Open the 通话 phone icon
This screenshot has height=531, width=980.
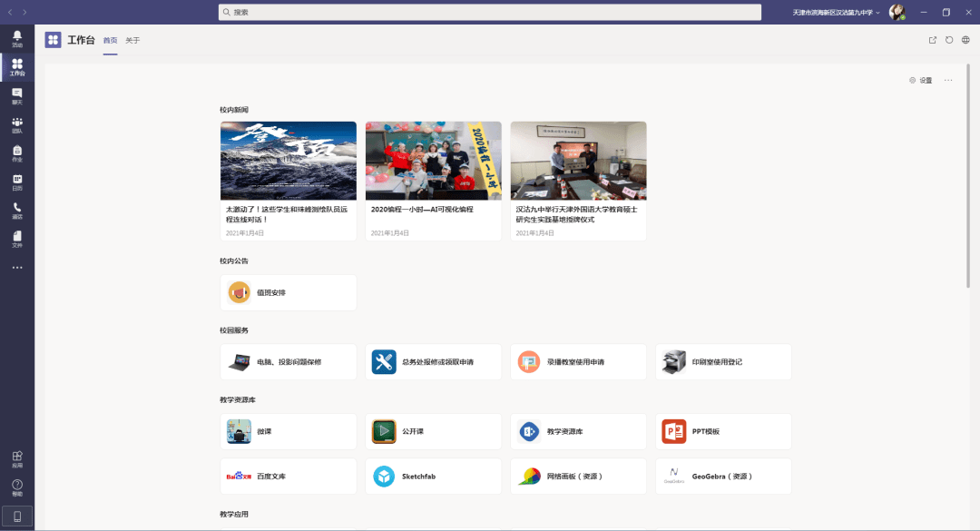[17, 211]
